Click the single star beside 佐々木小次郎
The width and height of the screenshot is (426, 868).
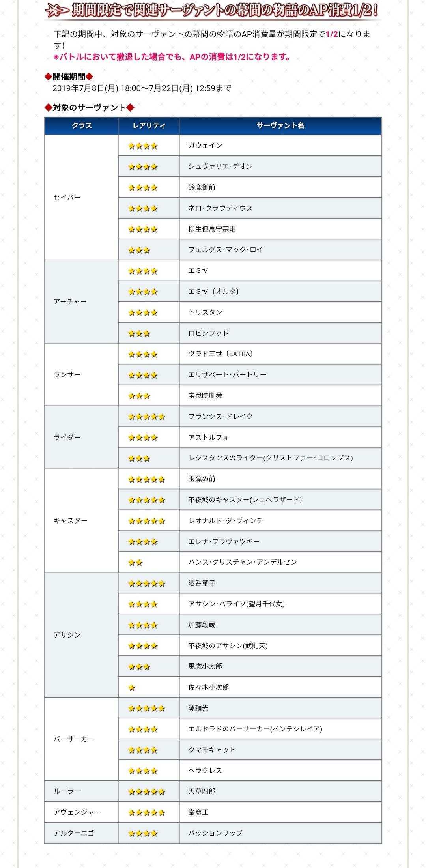click(132, 688)
